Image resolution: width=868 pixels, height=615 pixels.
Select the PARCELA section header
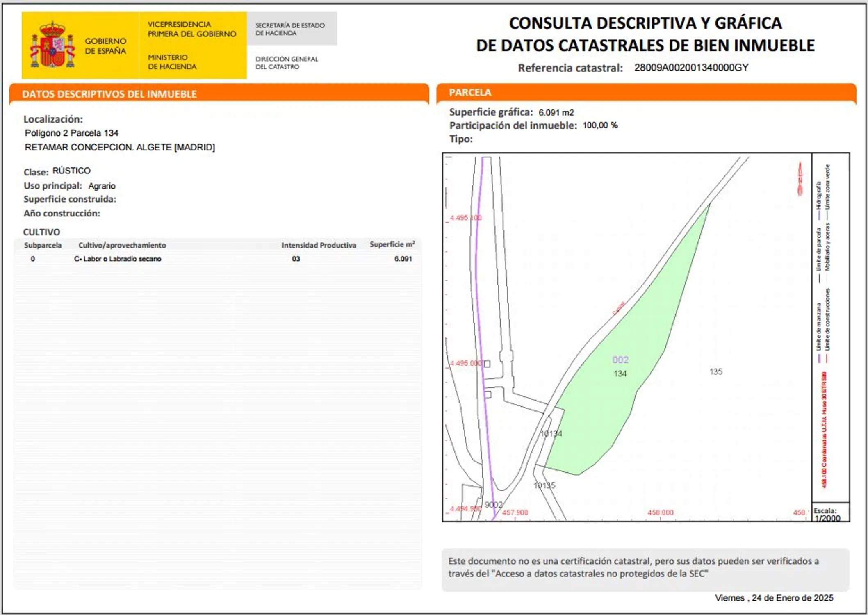(x=470, y=93)
